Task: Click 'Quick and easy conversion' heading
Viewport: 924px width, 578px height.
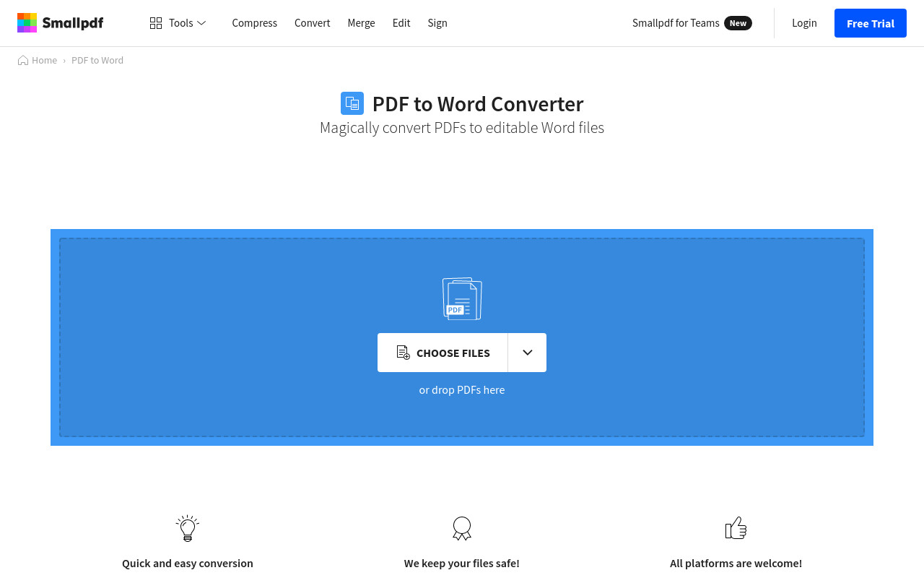Action: point(188,564)
